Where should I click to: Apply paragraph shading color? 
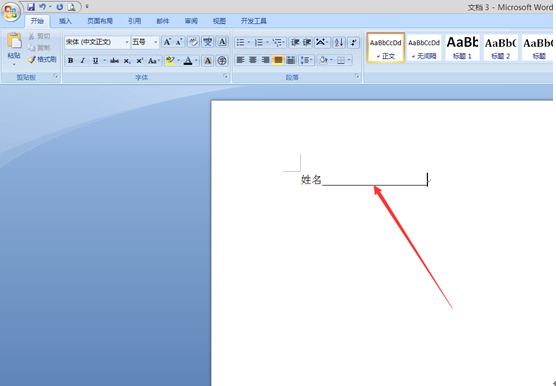tap(323, 60)
